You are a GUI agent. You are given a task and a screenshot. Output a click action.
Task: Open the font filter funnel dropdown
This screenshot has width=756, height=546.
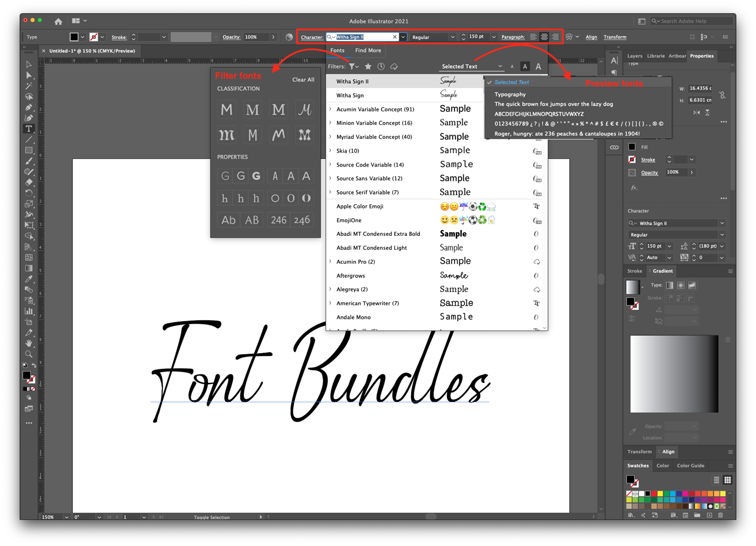tap(354, 66)
